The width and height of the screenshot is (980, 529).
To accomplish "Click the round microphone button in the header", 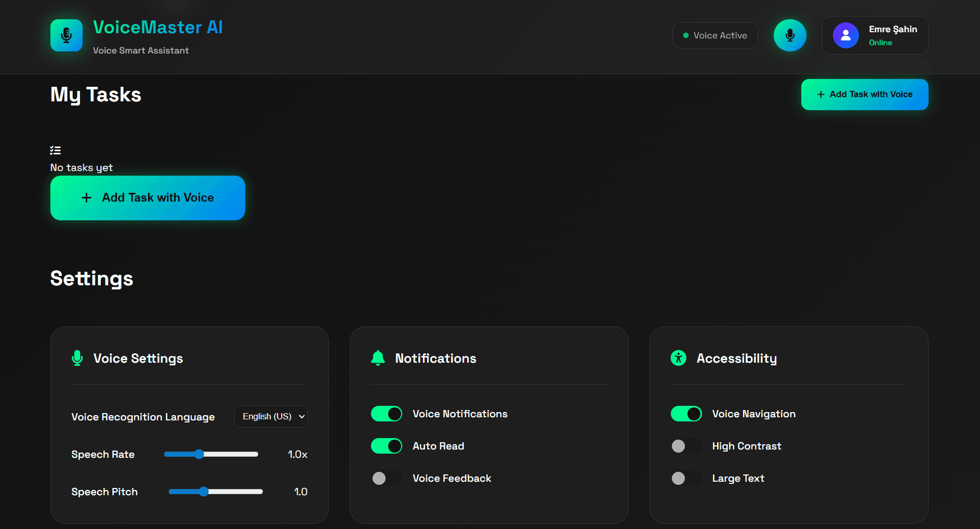I will click(x=790, y=35).
